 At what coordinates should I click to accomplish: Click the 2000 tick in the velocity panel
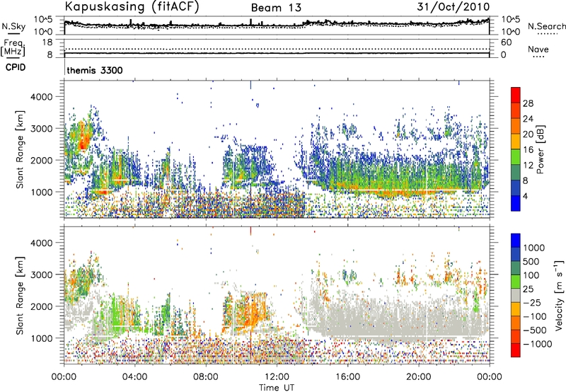click(x=41, y=306)
